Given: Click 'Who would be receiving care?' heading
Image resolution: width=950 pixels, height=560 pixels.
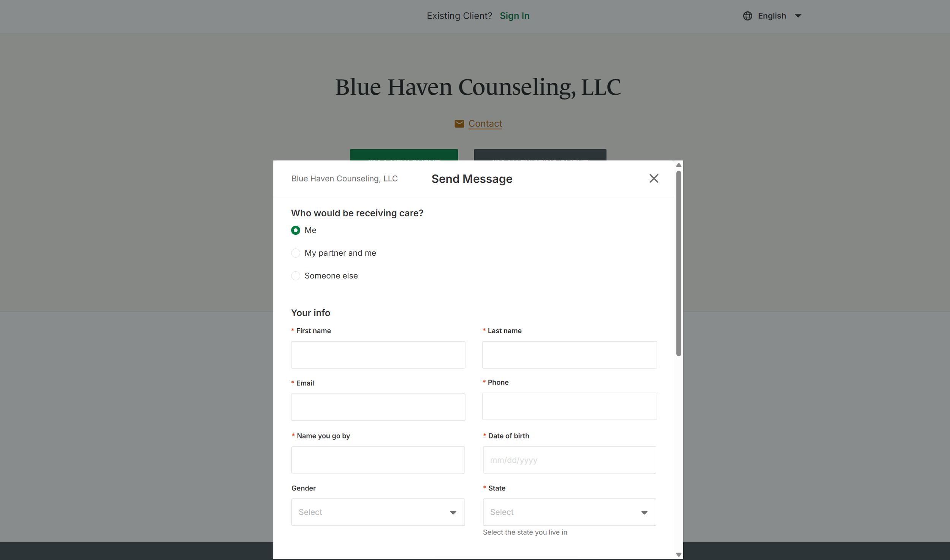Looking at the screenshot, I should coord(357,213).
